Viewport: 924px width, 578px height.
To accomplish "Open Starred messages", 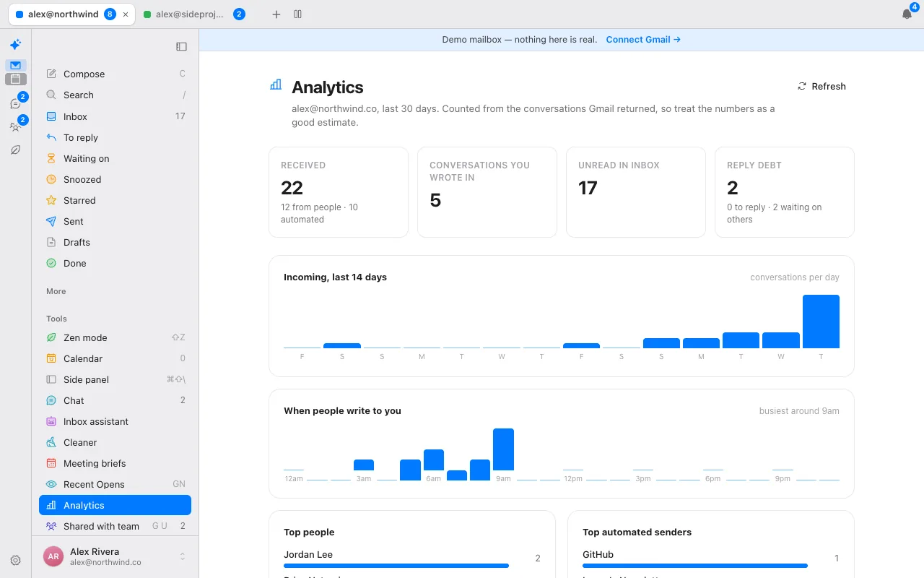I will click(115, 200).
